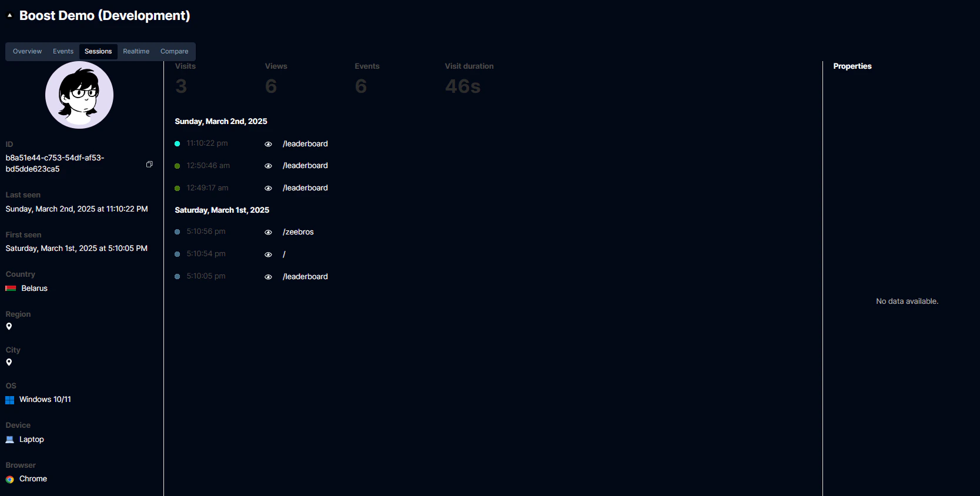Click the Laptop device icon
The image size is (980, 496).
(10, 440)
